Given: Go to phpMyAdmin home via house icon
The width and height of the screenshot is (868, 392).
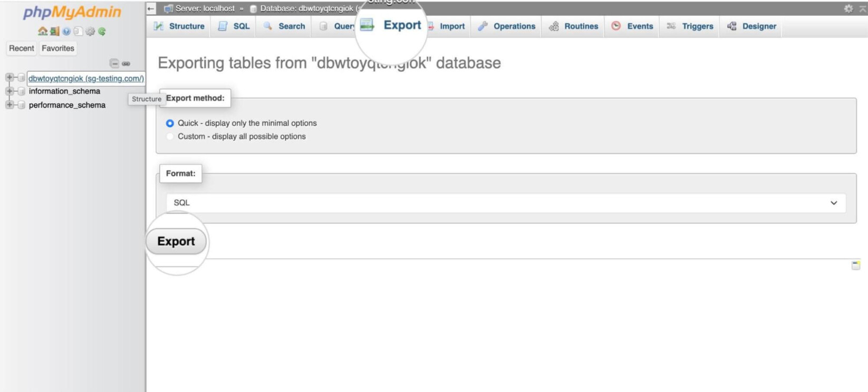Looking at the screenshot, I should (x=43, y=31).
